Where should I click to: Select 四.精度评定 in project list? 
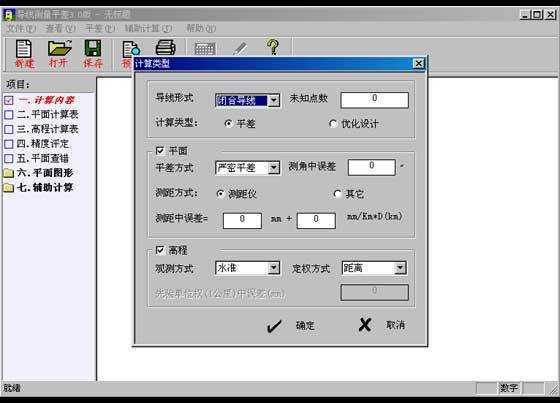point(43,144)
